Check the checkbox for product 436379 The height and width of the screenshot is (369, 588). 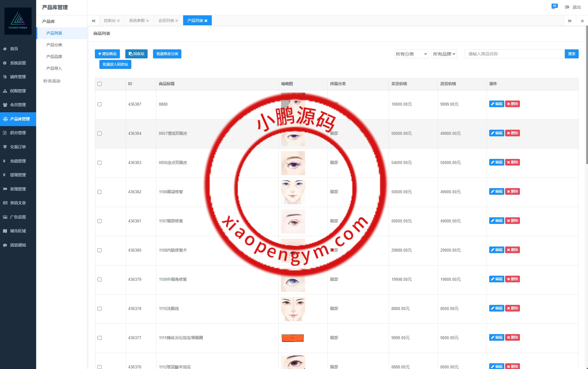(100, 280)
